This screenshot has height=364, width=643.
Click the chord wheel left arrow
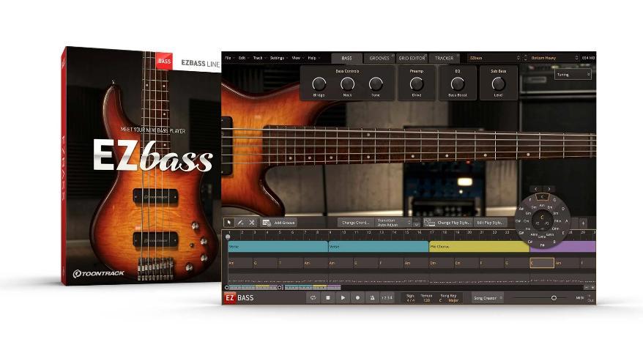point(535,189)
